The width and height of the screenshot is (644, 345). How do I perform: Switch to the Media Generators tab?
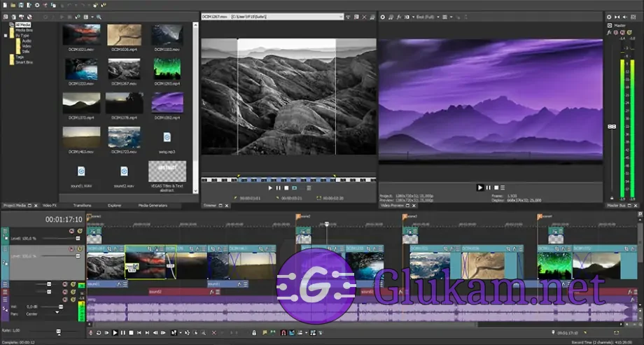(x=153, y=206)
